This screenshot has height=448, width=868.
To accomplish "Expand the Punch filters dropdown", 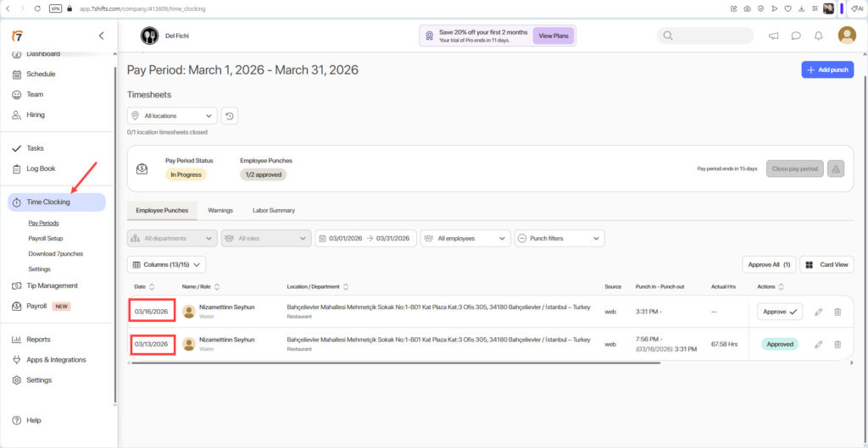I will 559,239.
